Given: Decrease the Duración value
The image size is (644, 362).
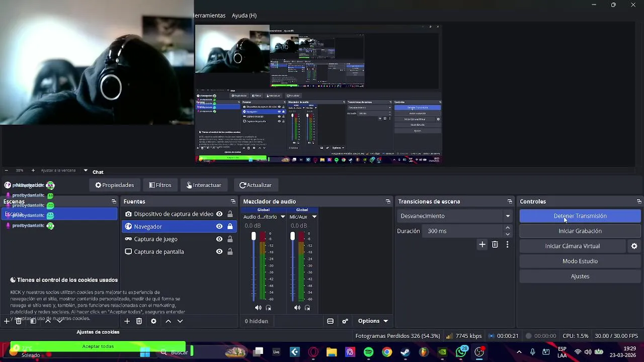Looking at the screenshot, I should (508, 234).
